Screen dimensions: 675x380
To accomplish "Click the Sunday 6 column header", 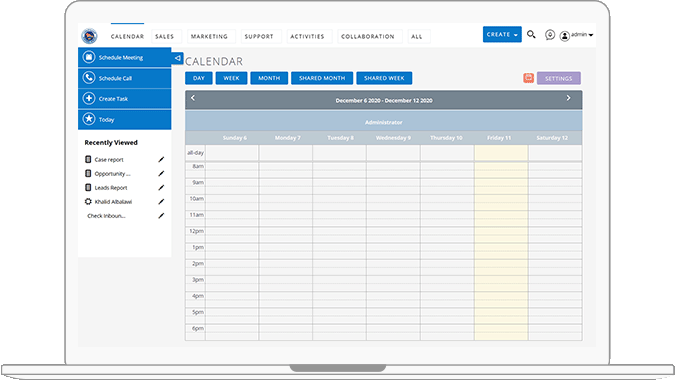I will pos(235,138).
